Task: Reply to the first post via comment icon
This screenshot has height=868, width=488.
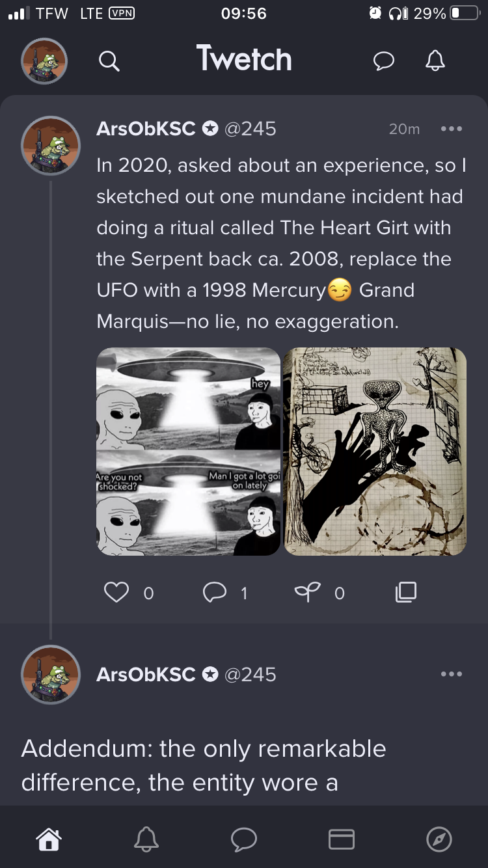Action: coord(214,592)
